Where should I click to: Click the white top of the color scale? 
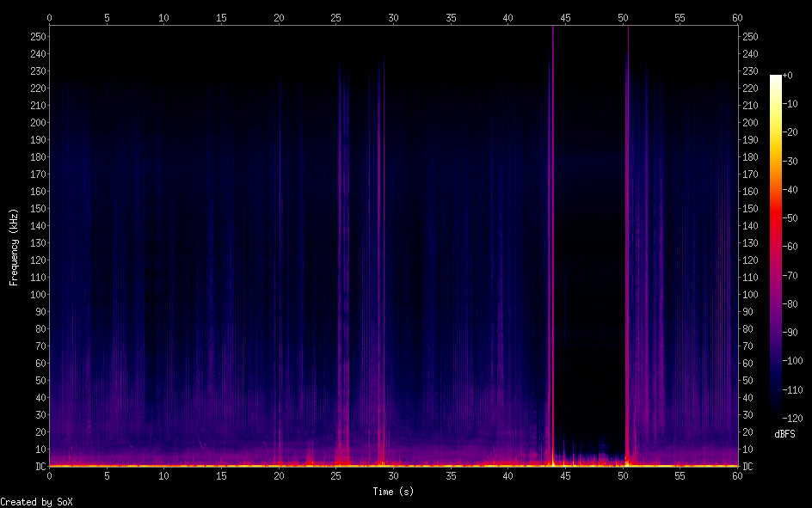[x=776, y=79]
